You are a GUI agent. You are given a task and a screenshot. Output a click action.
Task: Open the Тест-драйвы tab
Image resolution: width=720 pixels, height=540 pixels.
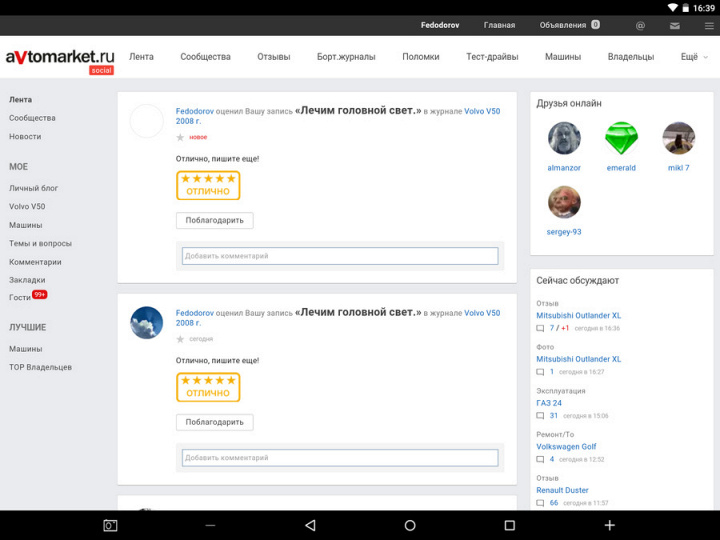click(492, 57)
